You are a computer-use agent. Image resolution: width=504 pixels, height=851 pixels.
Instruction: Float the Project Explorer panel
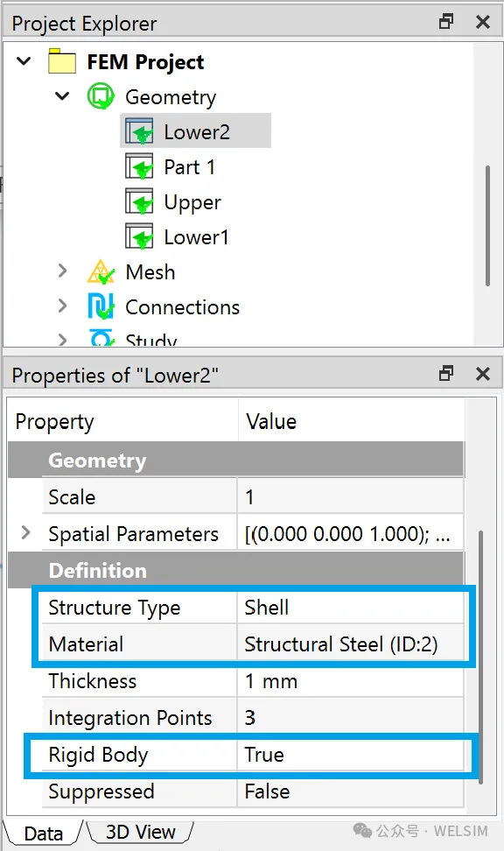point(446,22)
